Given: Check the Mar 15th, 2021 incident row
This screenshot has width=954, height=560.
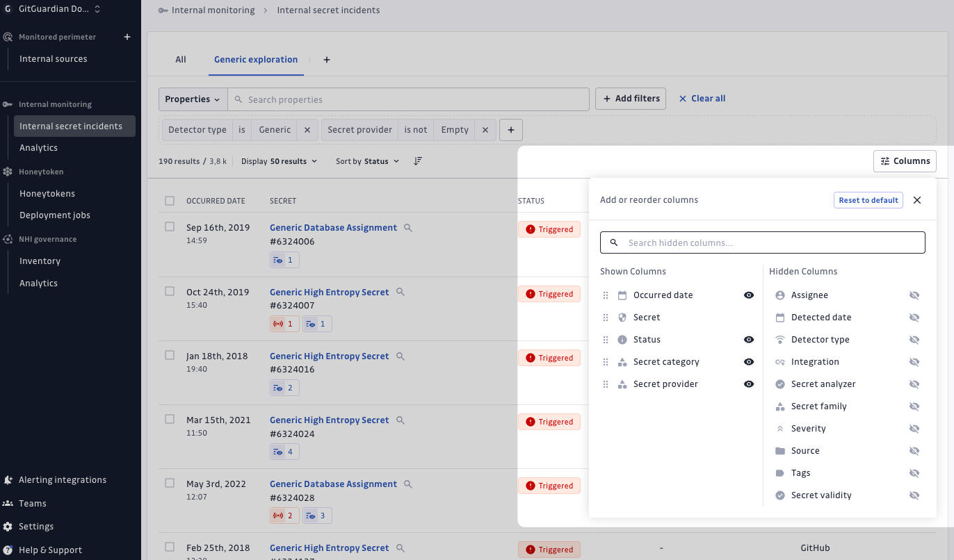Looking at the screenshot, I should click(170, 419).
